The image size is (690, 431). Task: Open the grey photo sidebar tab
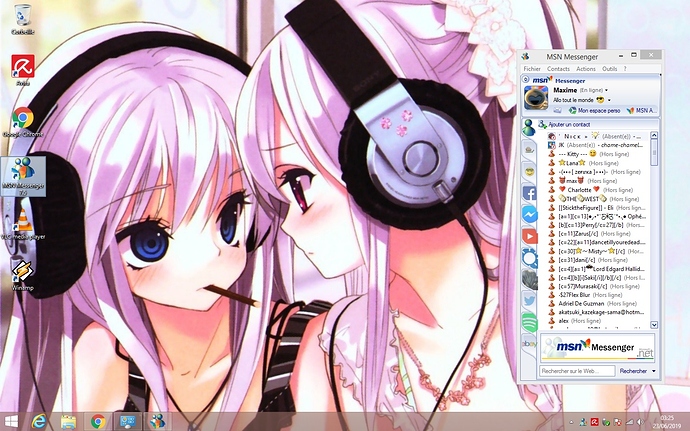[x=529, y=280]
